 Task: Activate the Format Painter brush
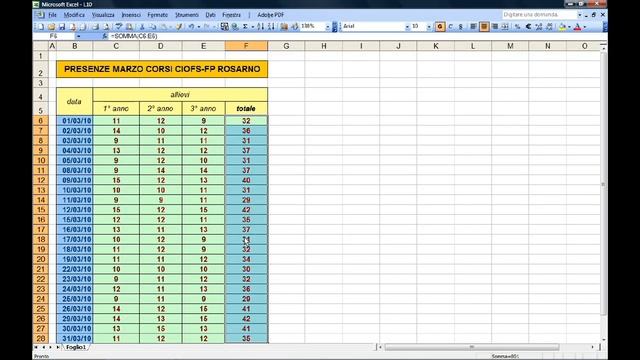[179, 27]
